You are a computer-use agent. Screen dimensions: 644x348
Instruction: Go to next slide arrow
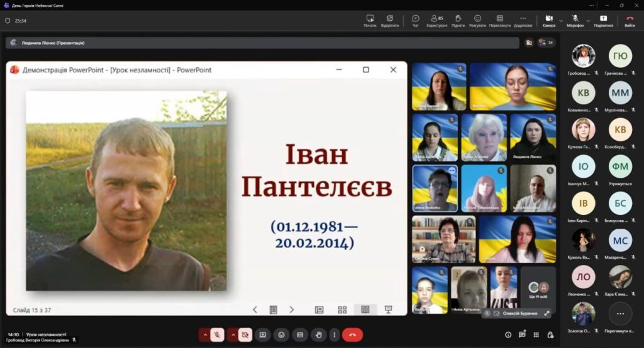point(292,310)
